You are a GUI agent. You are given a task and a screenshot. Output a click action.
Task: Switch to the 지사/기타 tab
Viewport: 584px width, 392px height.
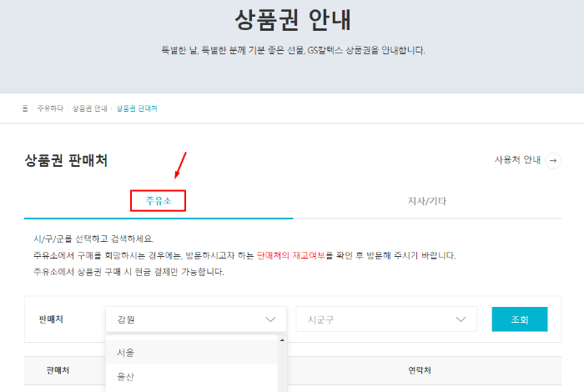click(x=427, y=201)
